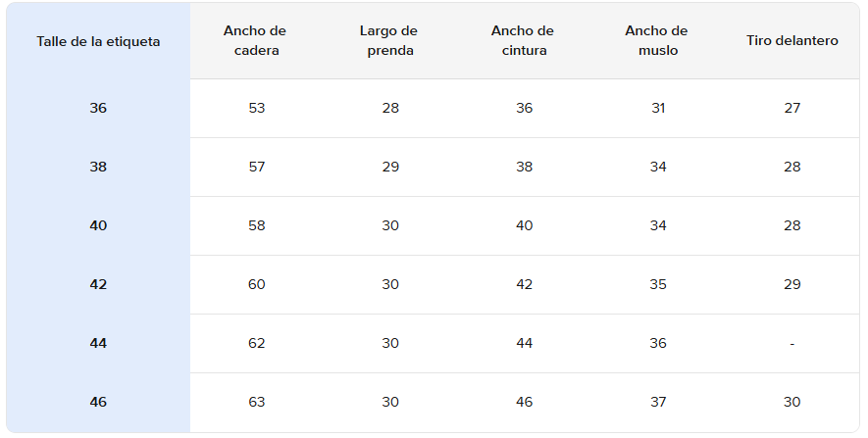The image size is (868, 438).
Task: Click hip width value 53
Action: tap(257, 108)
